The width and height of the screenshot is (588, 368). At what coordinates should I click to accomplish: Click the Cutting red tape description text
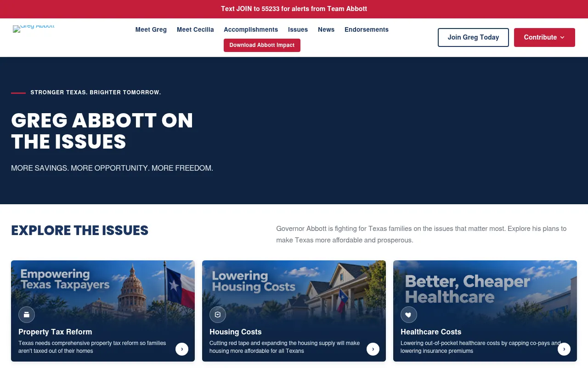point(285,347)
